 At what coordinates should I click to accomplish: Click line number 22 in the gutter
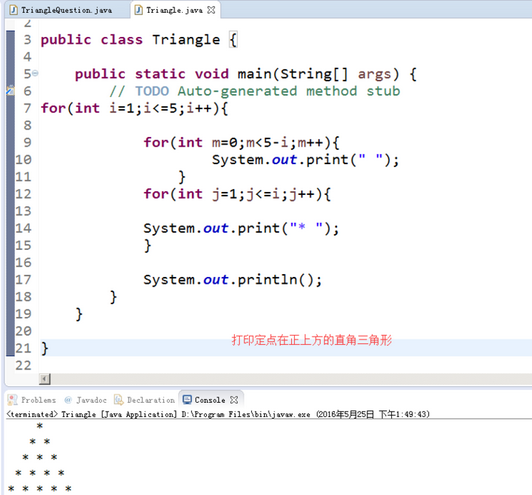click(23, 365)
